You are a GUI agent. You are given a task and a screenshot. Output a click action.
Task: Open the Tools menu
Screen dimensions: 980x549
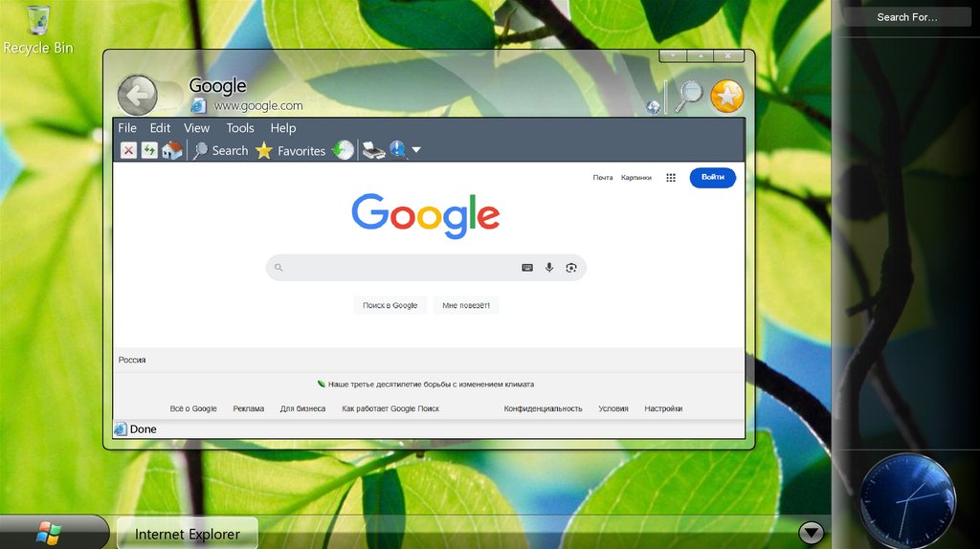[240, 128]
